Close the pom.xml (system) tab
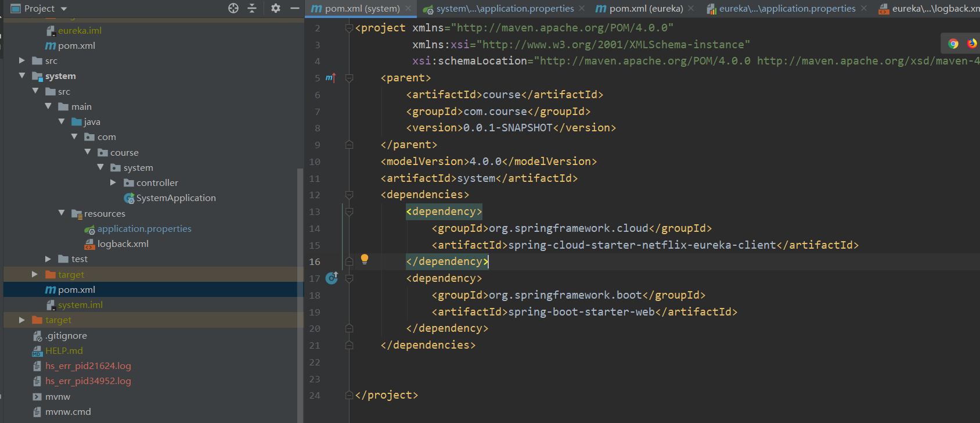 click(x=409, y=9)
